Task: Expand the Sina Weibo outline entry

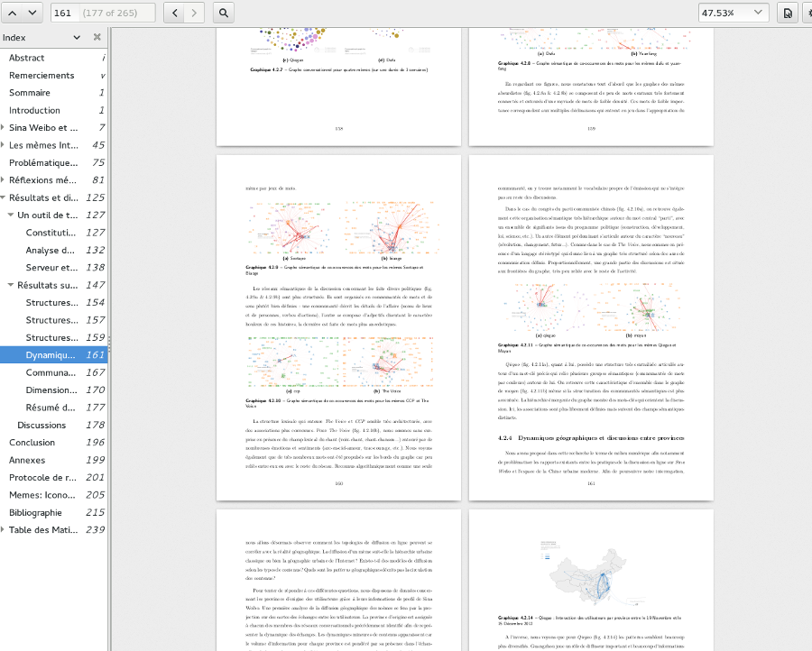Action: (4, 127)
